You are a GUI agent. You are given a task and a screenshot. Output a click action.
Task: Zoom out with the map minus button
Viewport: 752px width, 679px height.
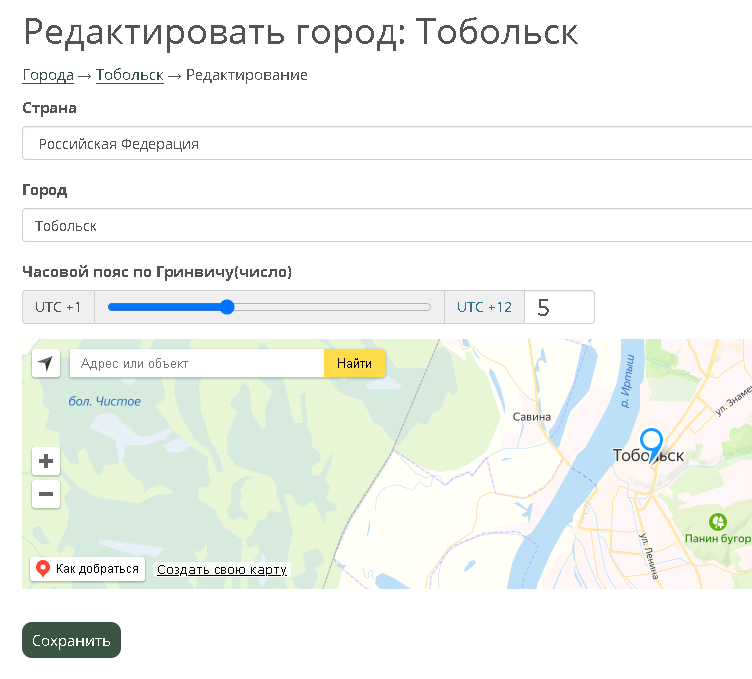click(46, 493)
